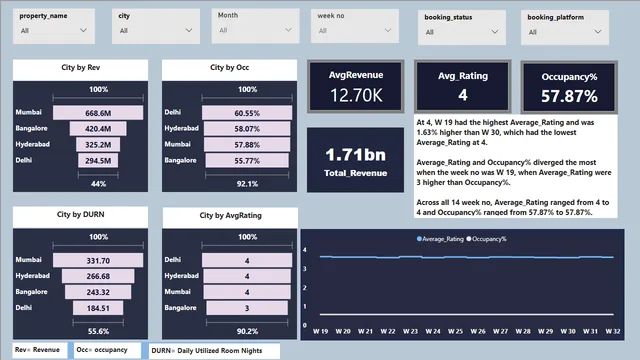Click the blue Average_Rating line in chart

[467, 257]
